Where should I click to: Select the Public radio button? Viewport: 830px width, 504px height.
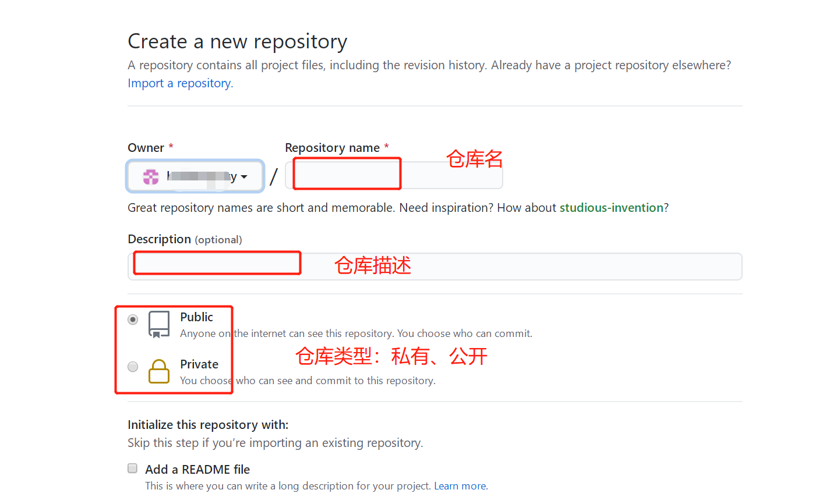(x=133, y=320)
